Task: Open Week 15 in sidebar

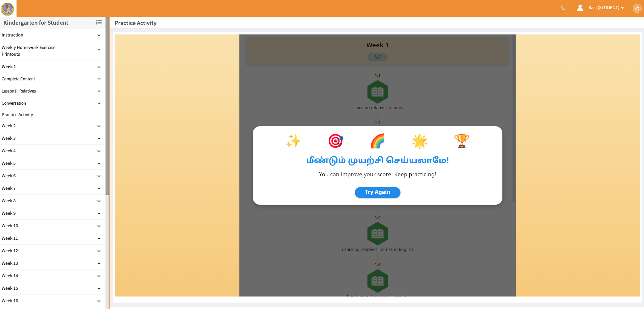Action: (53, 288)
